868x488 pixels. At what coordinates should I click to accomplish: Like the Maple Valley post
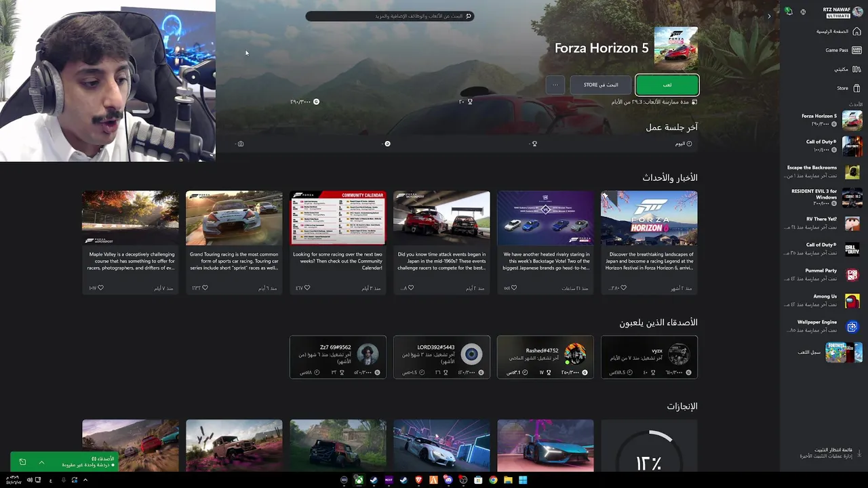pos(100,288)
